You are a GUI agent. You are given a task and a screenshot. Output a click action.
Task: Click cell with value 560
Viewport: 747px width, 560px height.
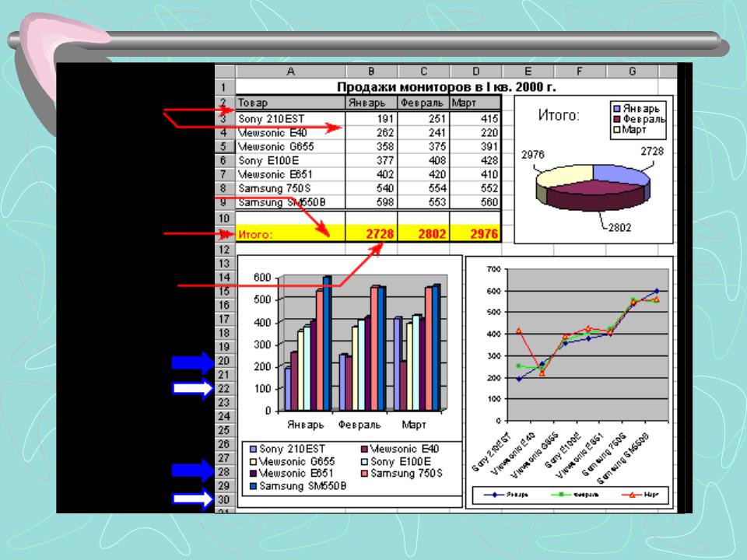click(475, 202)
